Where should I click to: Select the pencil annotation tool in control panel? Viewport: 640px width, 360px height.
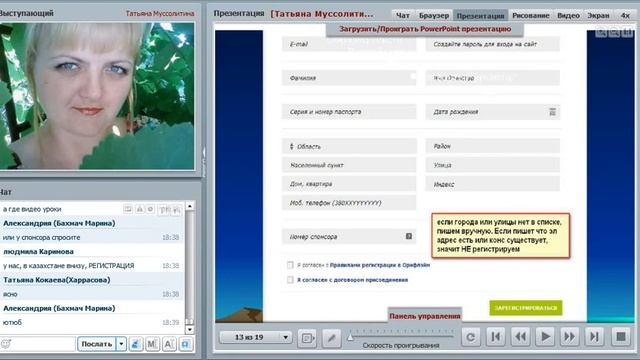(331, 338)
